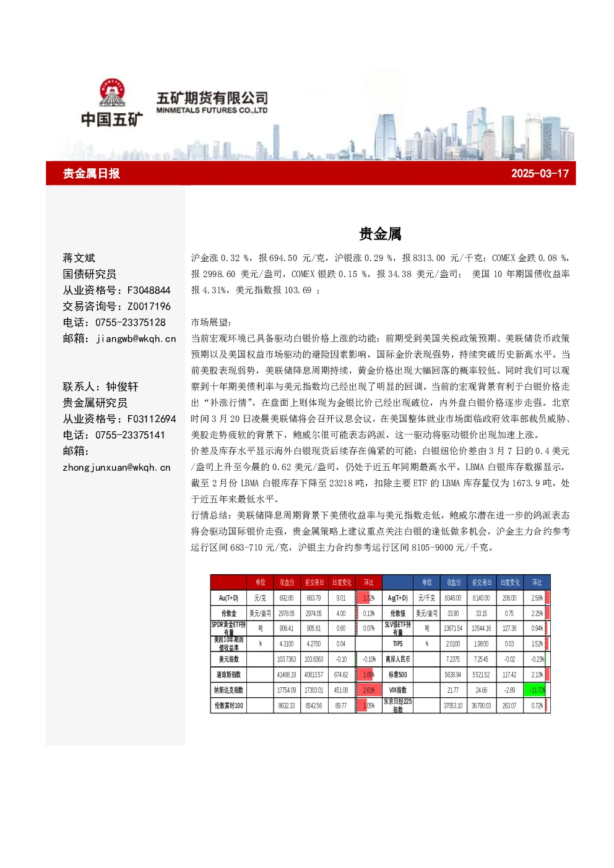Click 东京日经225 closing value 37053.10
Image resolution: width=614 pixels, height=868 pixels.
coord(453,706)
